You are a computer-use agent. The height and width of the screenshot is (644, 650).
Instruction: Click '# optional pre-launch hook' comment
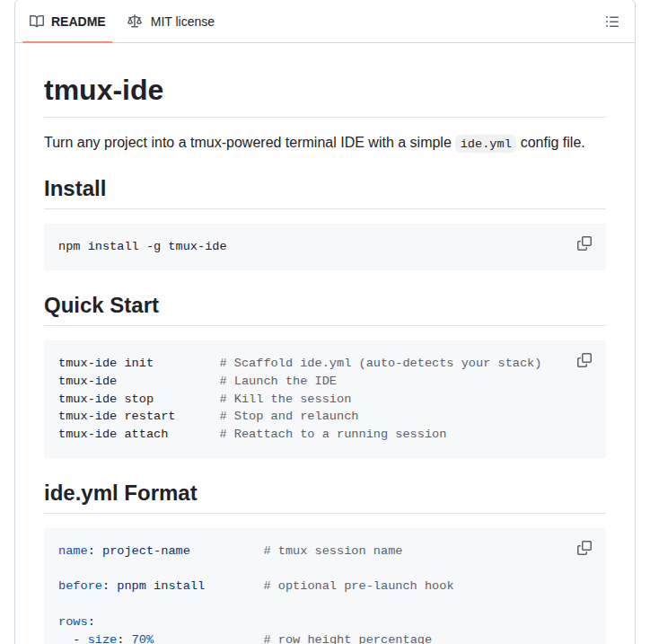358,586
